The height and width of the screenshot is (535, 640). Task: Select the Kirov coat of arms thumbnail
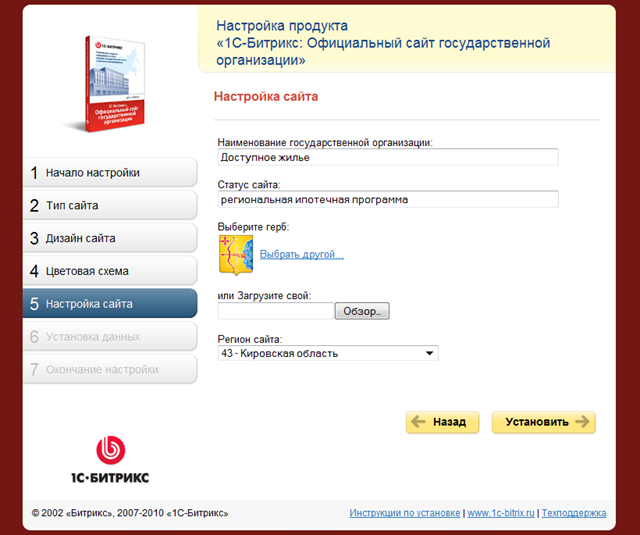[x=236, y=255]
